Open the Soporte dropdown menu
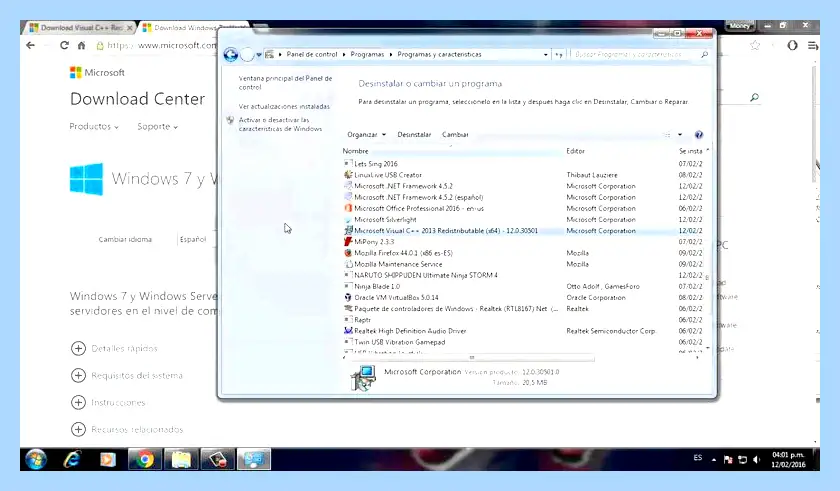The image size is (840, 491). point(158,127)
